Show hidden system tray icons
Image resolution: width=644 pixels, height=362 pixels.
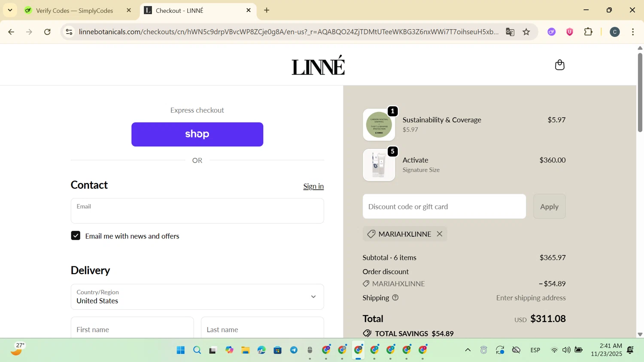(x=468, y=350)
